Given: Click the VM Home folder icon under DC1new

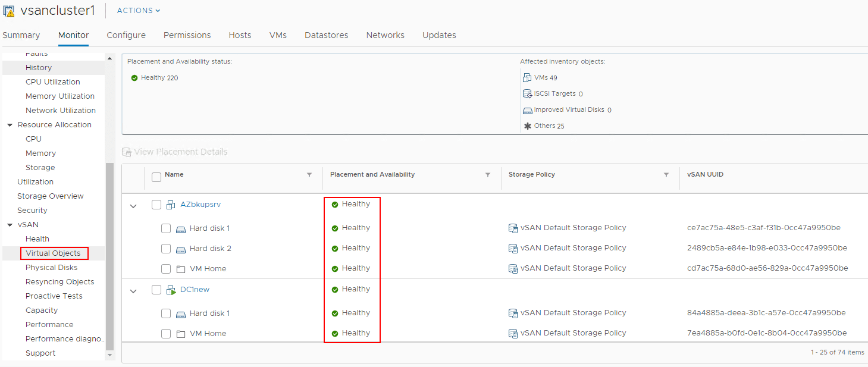Looking at the screenshot, I should (181, 334).
